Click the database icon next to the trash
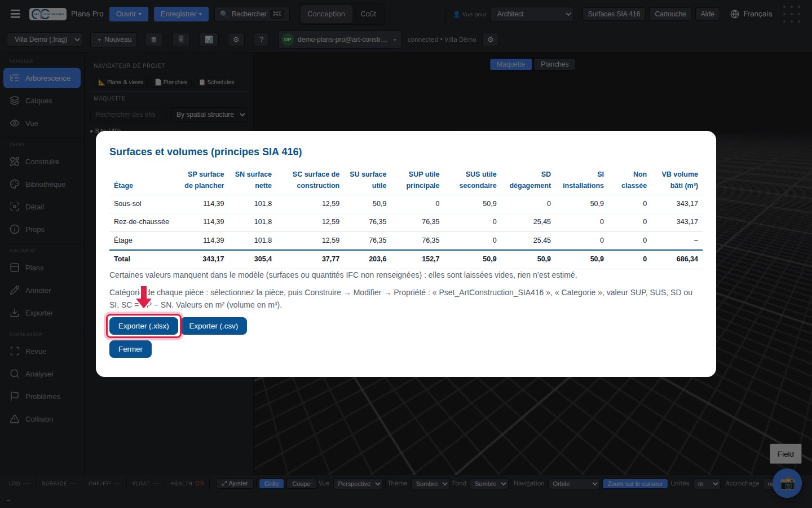 (x=181, y=40)
